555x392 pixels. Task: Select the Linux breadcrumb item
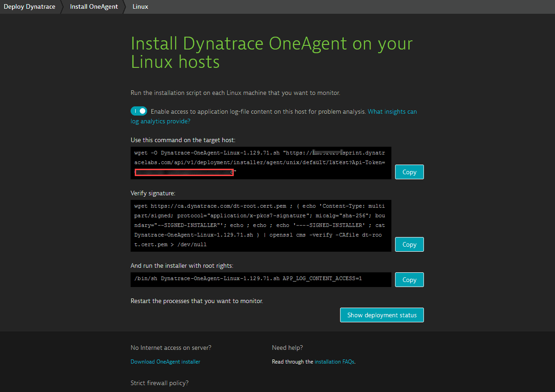[x=140, y=7]
